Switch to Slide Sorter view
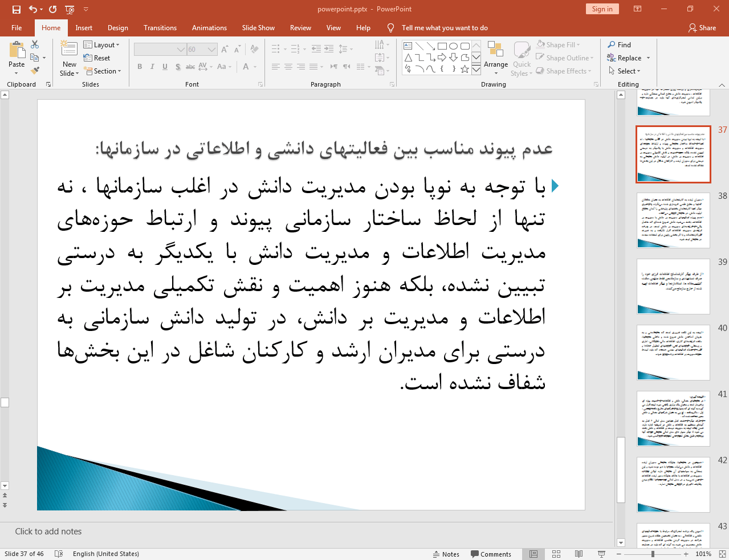The height and width of the screenshot is (560, 729). point(556,554)
